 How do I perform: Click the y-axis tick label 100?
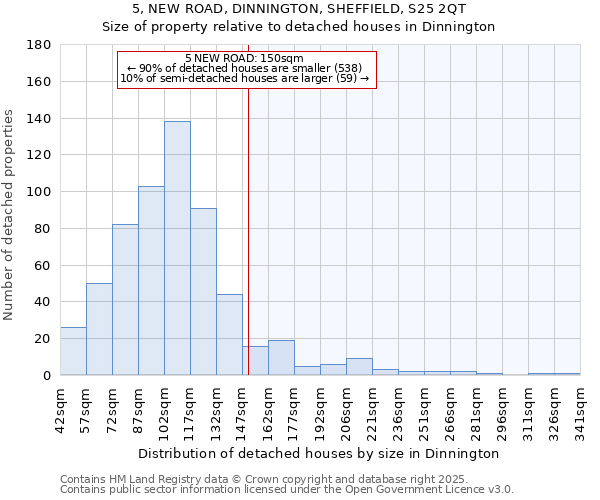click(39, 192)
